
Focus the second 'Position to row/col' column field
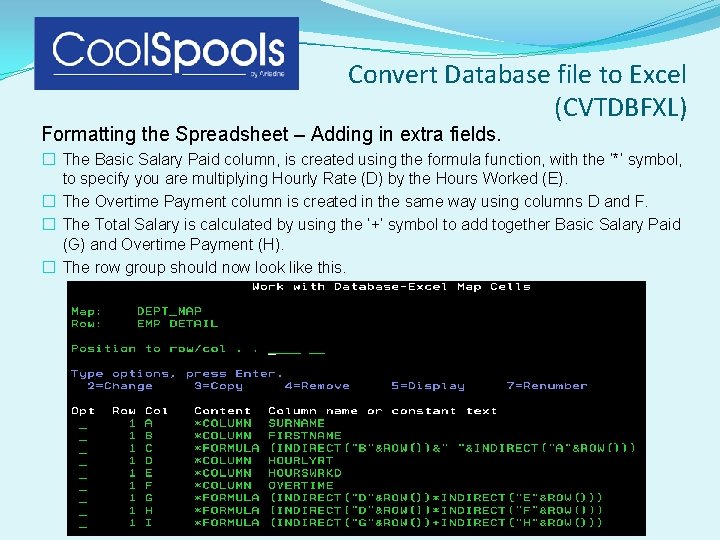pyautogui.click(x=317, y=350)
